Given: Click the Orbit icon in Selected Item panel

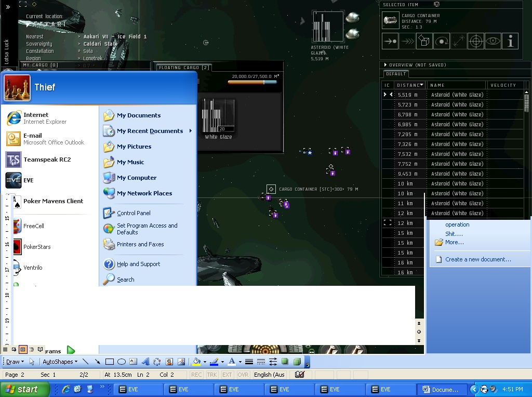Looking at the screenshot, I should pos(442,42).
